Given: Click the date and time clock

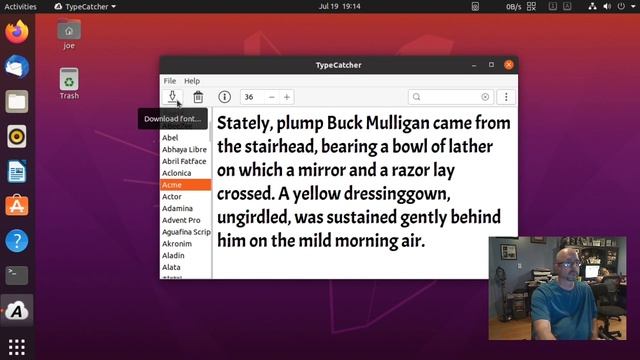Looking at the screenshot, I should [x=340, y=7].
